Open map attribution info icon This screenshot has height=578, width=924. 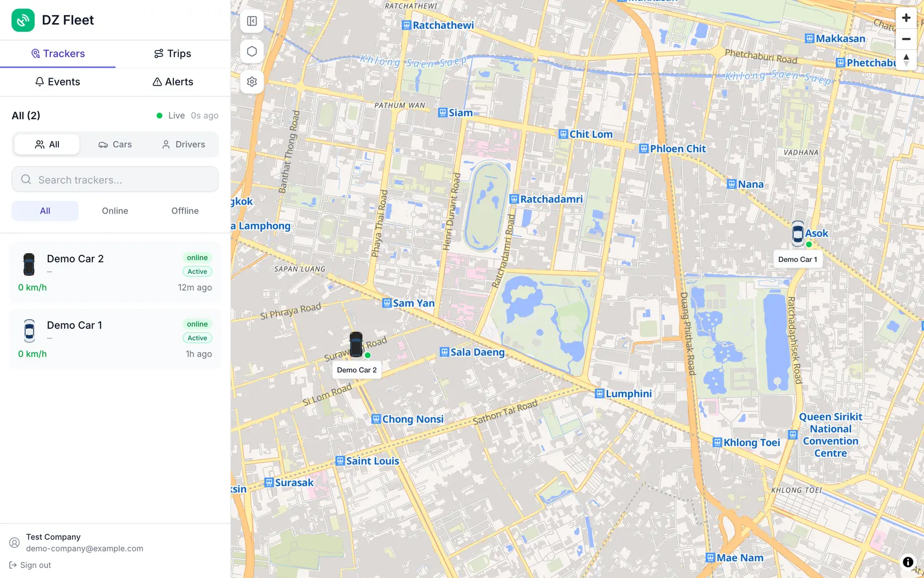click(908, 562)
